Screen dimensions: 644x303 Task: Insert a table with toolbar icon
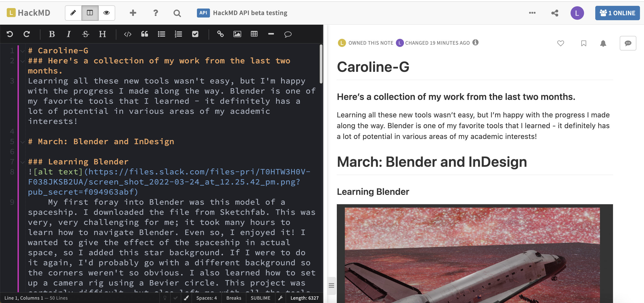click(x=254, y=34)
